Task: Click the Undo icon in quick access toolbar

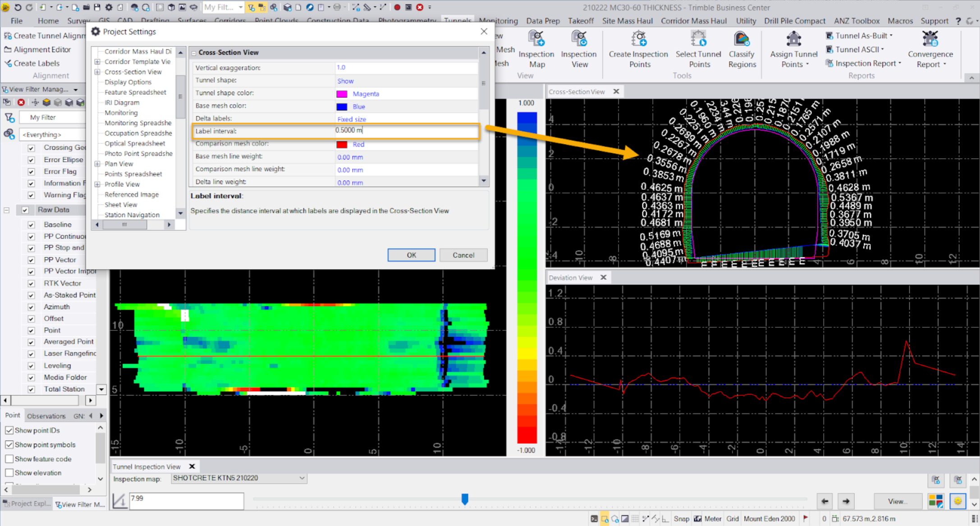Action: 18,7
